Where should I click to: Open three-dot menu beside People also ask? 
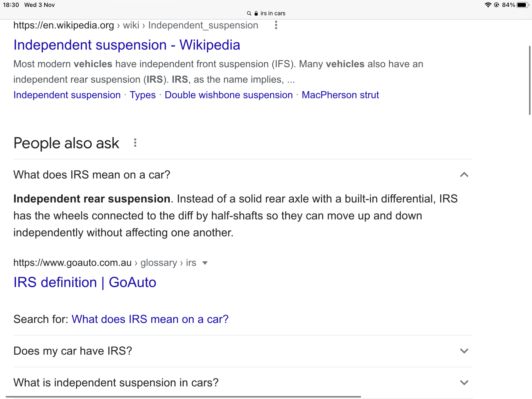pyautogui.click(x=135, y=143)
